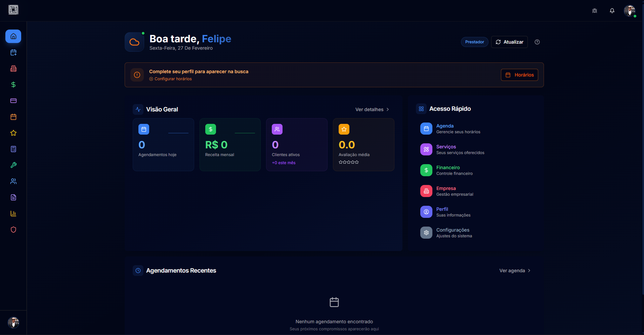Expand Ver detalhes in Visão Geral
Viewport: 644px width, 335px height.
click(372, 109)
